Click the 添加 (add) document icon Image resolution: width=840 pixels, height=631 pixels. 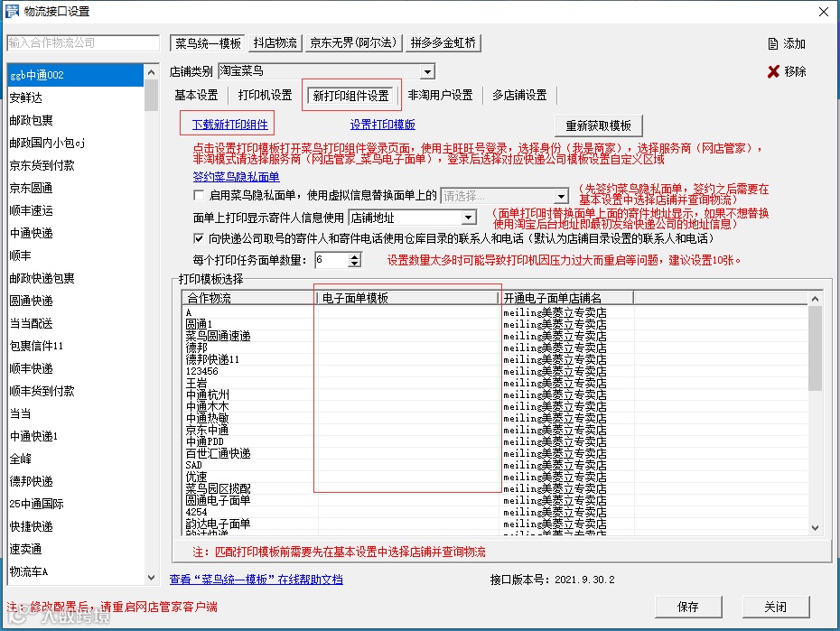point(772,44)
